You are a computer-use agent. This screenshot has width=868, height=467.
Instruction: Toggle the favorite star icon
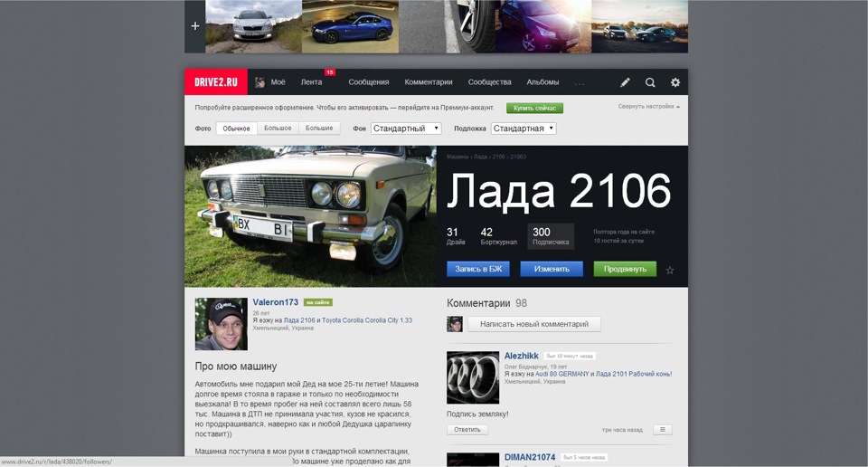(x=670, y=271)
